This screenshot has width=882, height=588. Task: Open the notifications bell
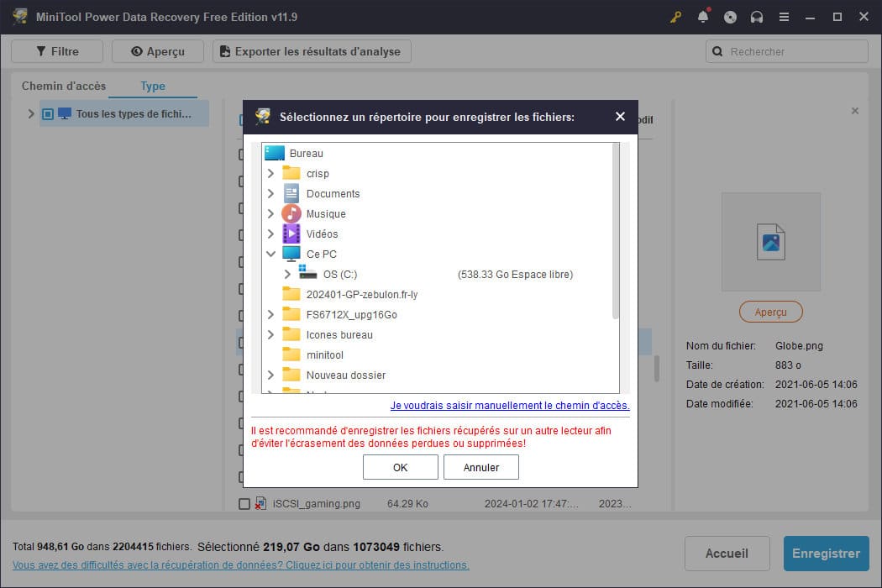pos(703,17)
